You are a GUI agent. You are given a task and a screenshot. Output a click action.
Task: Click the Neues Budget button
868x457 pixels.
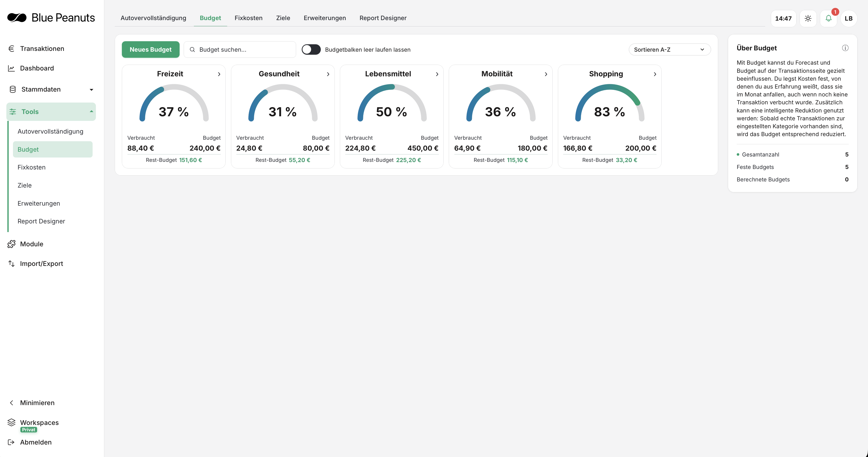[151, 50]
